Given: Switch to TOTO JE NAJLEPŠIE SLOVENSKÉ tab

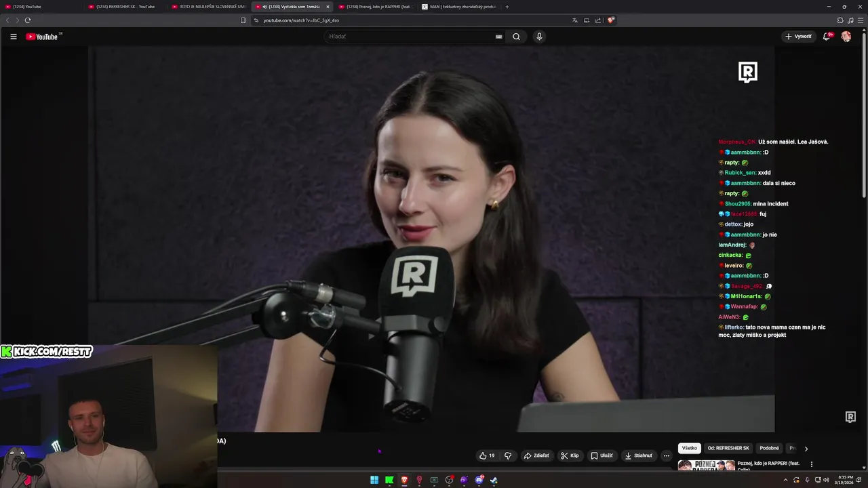Looking at the screenshot, I should tap(209, 7).
